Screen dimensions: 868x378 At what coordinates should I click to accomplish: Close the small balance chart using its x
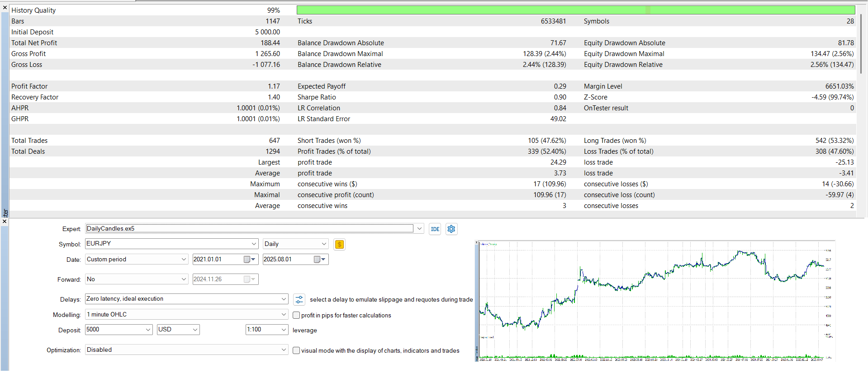(x=477, y=243)
